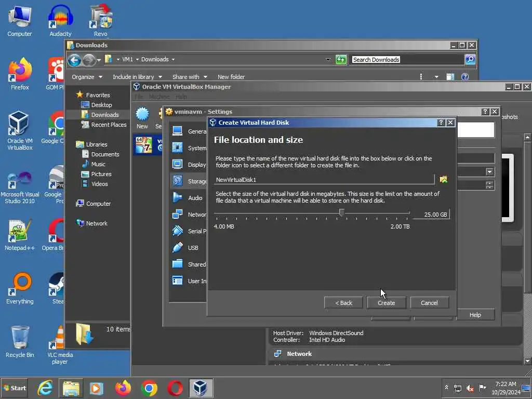Select Recent Places in navigation pane

pos(108,125)
